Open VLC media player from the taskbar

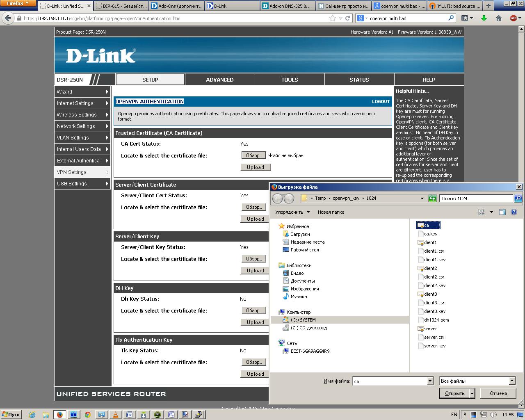click(115, 415)
